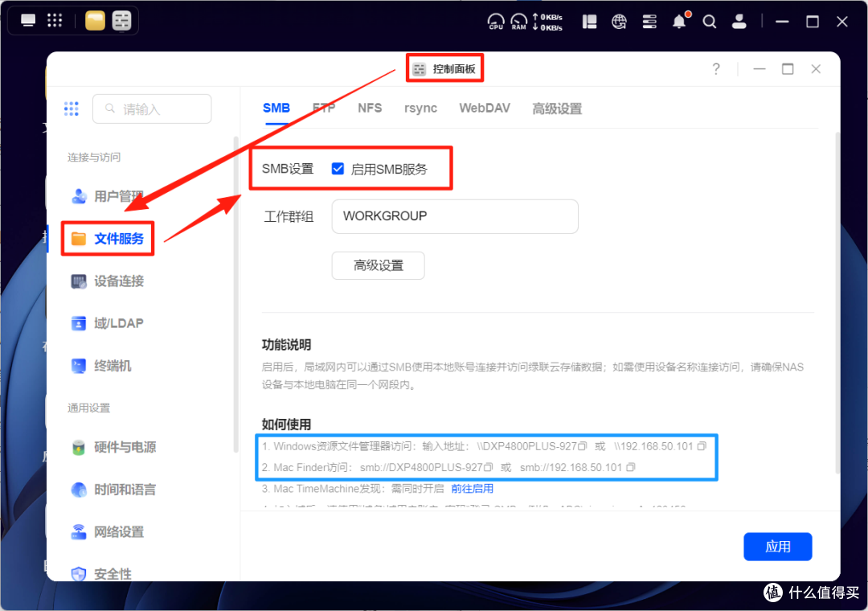Click the desktop icon in top bar
The width and height of the screenshot is (868, 611).
[28, 21]
